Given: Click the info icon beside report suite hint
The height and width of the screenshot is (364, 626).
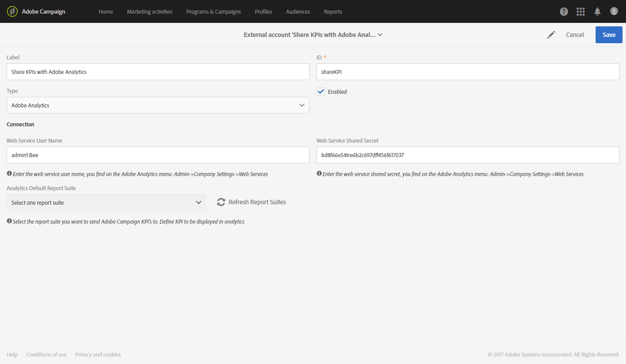Looking at the screenshot, I should click(9, 221).
